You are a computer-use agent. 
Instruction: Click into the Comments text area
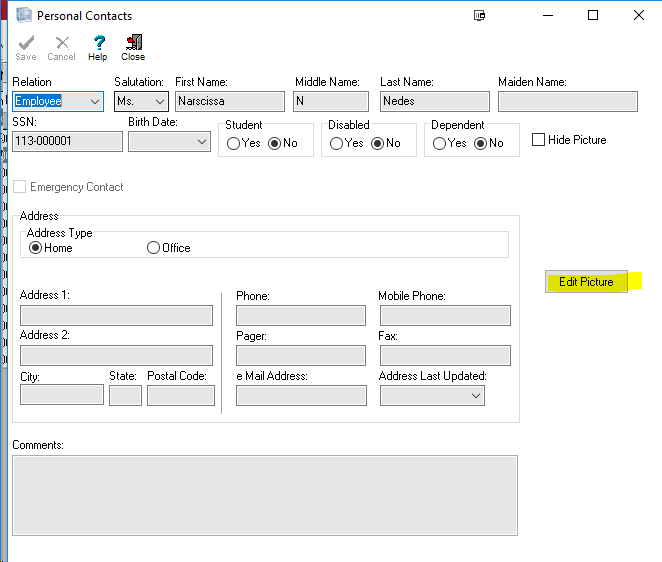264,496
